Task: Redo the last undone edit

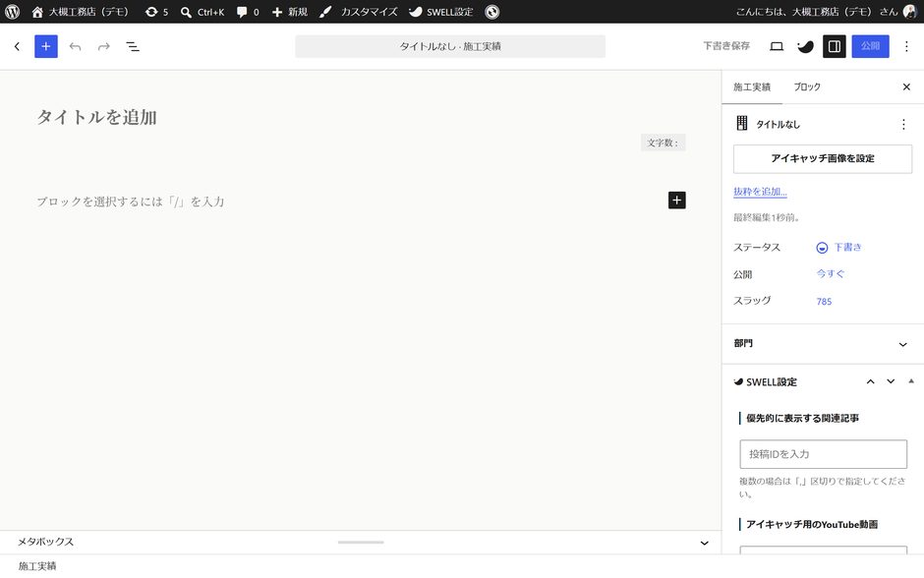Action: (104, 46)
